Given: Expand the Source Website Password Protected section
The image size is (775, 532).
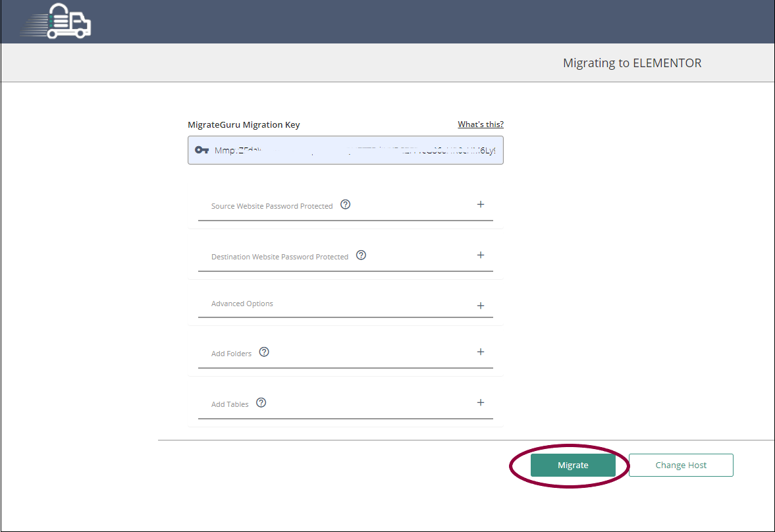Looking at the screenshot, I should point(481,204).
